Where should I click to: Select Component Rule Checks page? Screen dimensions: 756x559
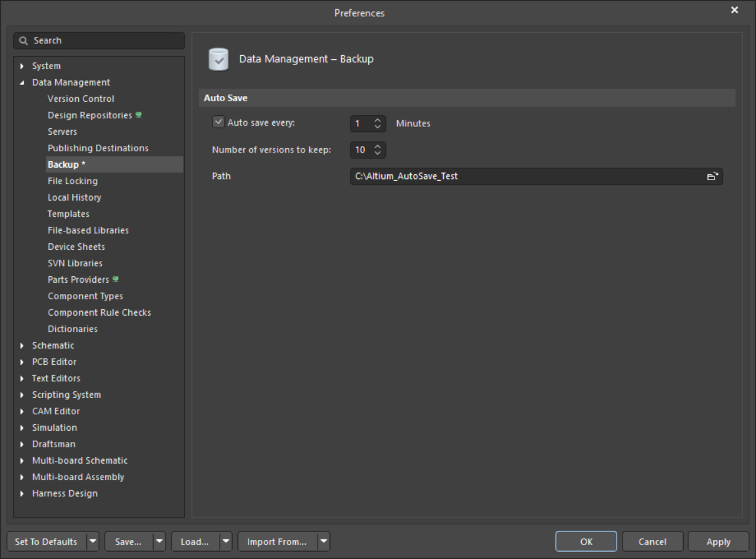99,312
